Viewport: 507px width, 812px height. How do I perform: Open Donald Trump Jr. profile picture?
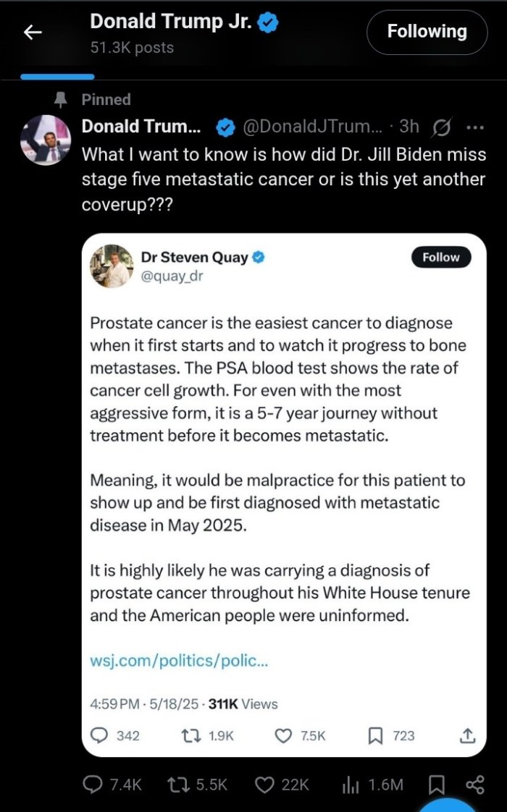tap(45, 140)
